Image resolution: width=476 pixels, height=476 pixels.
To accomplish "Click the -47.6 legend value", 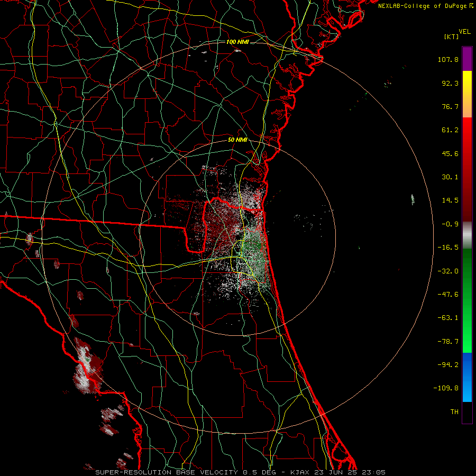I will [x=448, y=295].
